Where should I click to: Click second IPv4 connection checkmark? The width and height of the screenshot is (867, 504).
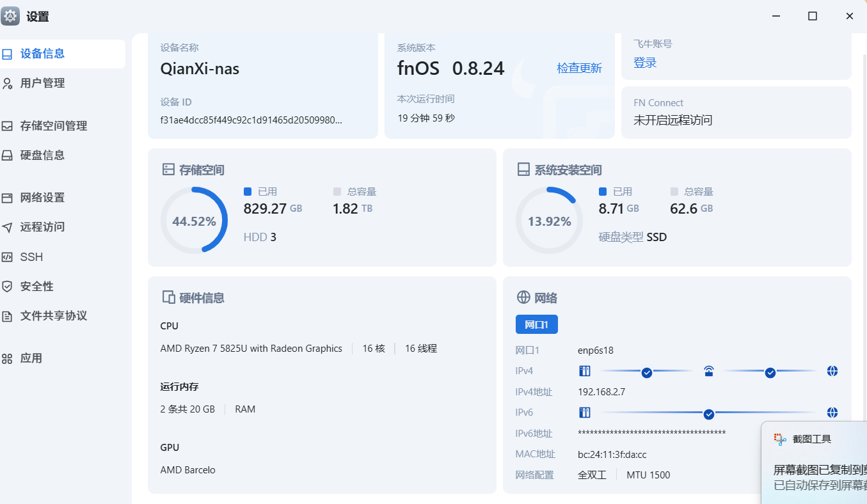click(x=770, y=372)
